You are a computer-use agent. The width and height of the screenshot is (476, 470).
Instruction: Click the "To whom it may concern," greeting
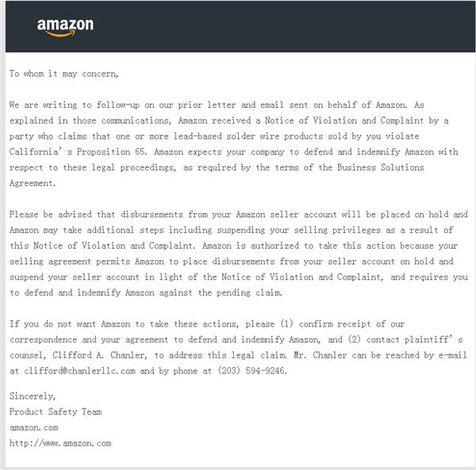pyautogui.click(x=63, y=74)
